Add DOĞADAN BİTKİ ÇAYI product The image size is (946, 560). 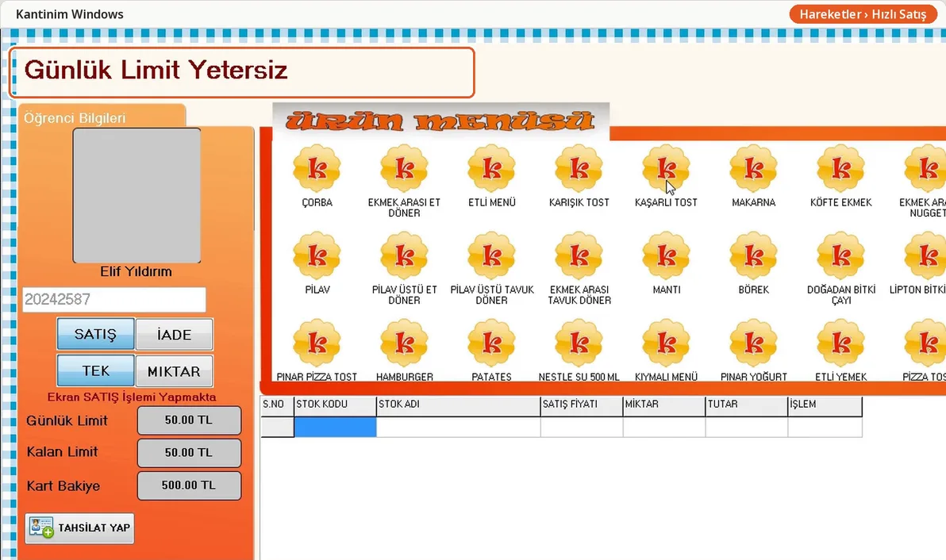point(841,255)
